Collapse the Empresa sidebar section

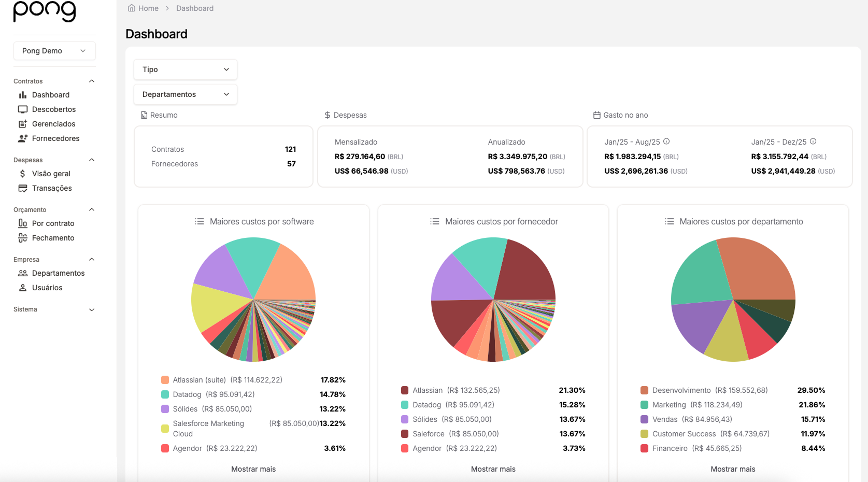[92, 260]
